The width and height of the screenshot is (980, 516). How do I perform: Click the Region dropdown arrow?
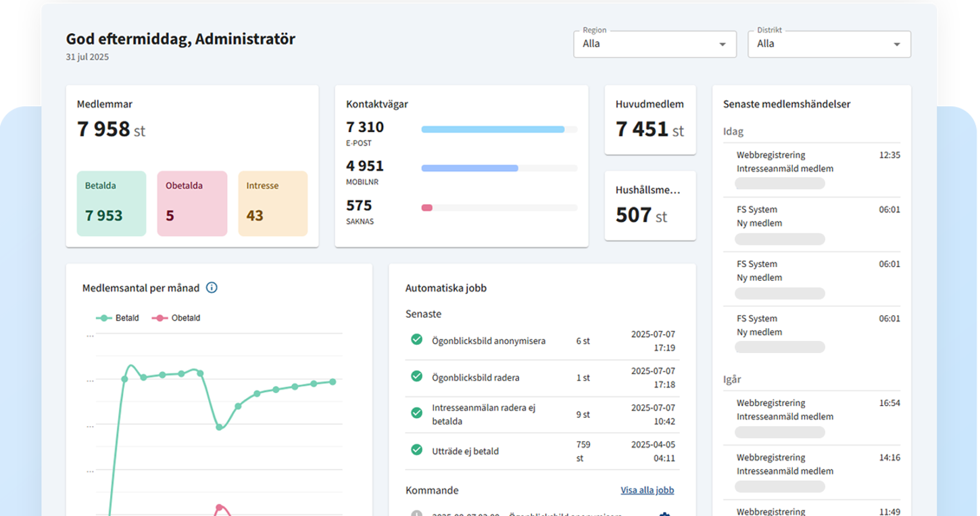coord(722,45)
